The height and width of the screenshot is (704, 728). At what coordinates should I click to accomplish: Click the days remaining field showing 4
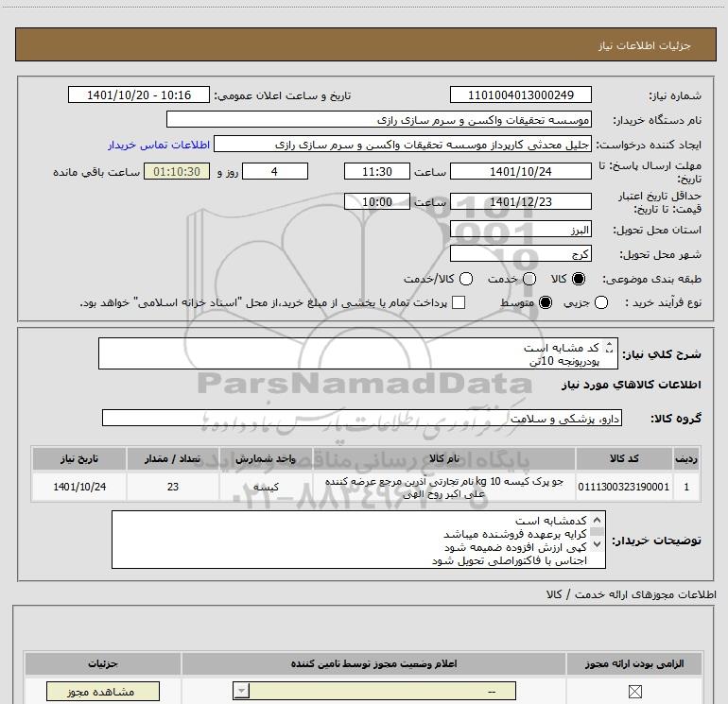tap(275, 171)
